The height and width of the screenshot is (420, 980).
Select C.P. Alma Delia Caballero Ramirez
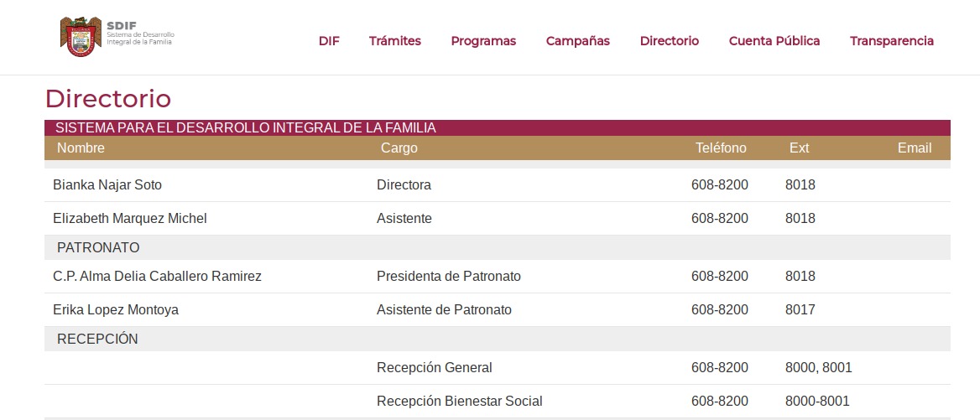click(157, 277)
